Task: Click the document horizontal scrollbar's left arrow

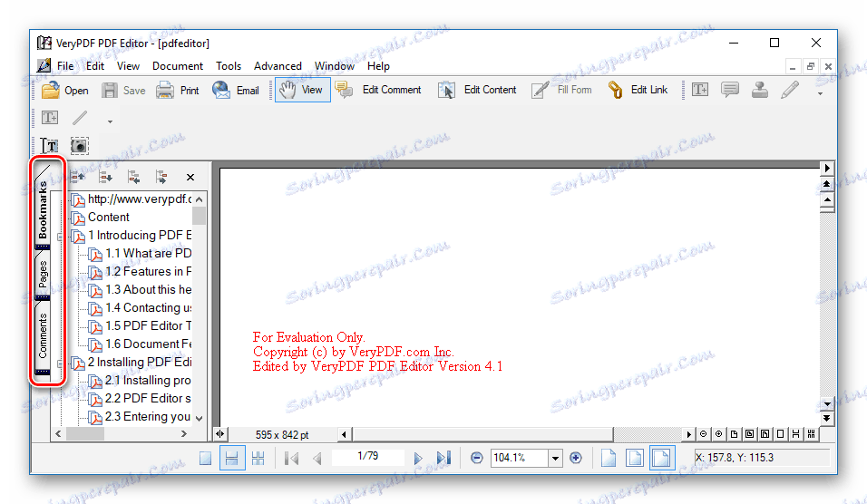Action: coord(344,434)
